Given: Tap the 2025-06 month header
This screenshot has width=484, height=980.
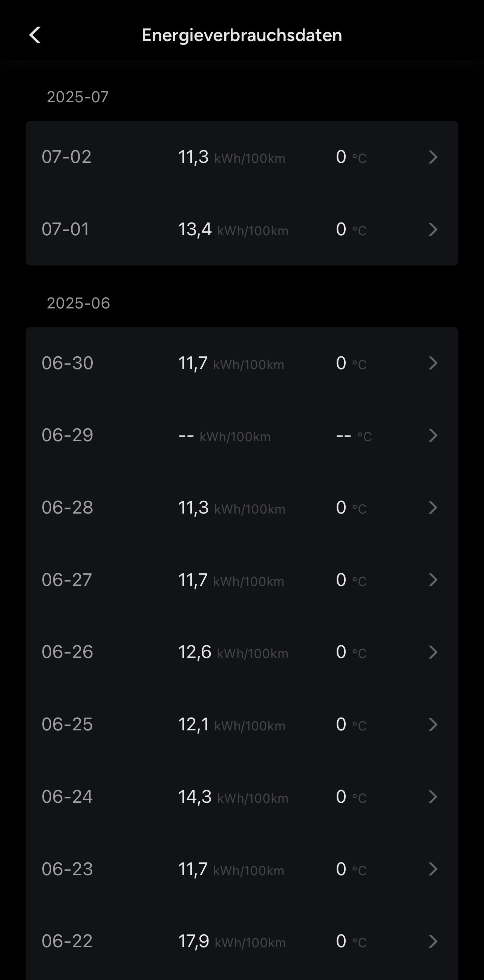Looking at the screenshot, I should coord(78,303).
